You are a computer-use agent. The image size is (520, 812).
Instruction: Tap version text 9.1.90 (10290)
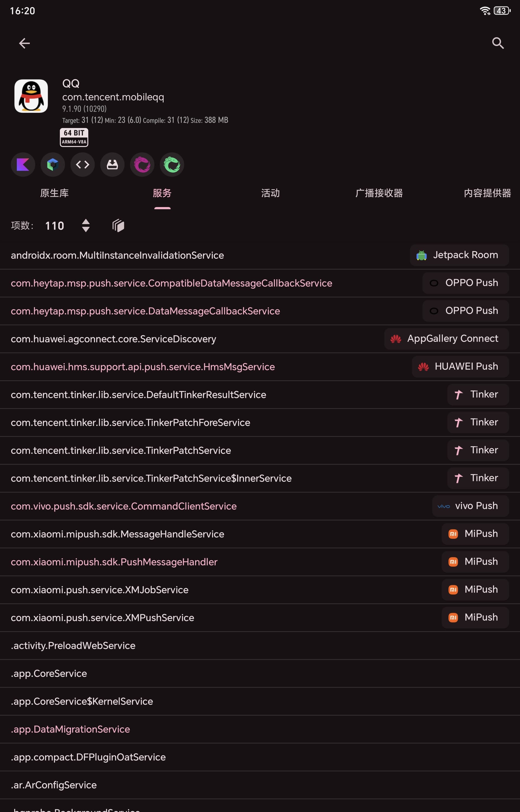(84, 109)
